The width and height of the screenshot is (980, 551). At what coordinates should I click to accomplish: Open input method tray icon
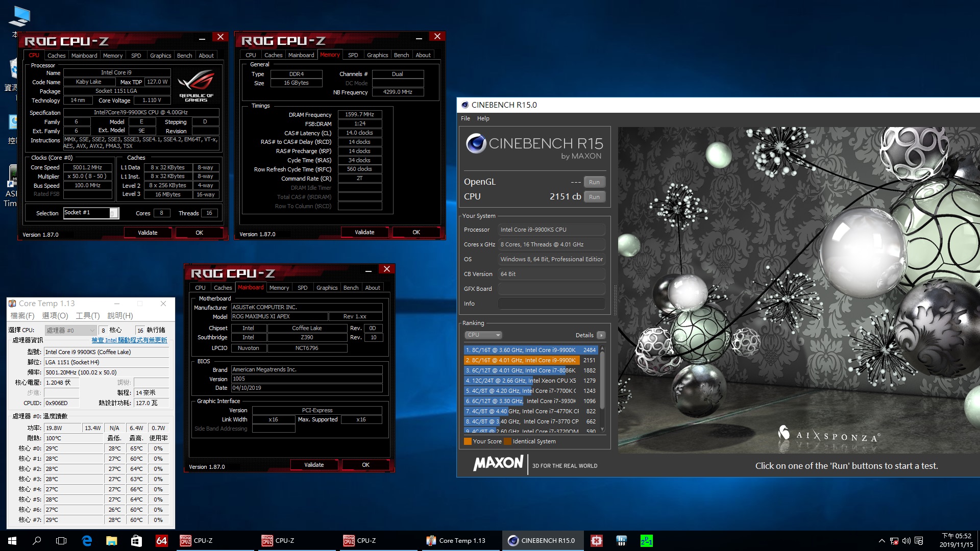(x=919, y=541)
